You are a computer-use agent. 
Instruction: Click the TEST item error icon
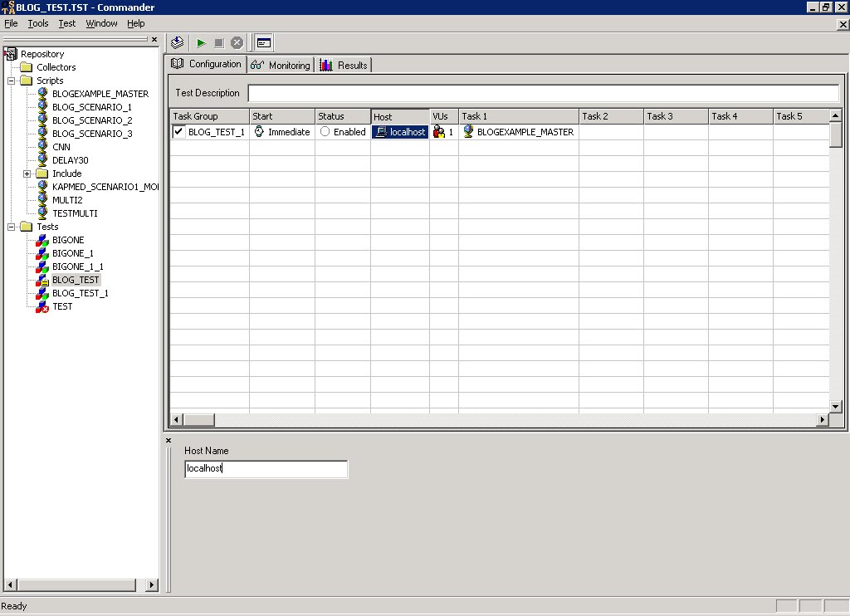42,306
